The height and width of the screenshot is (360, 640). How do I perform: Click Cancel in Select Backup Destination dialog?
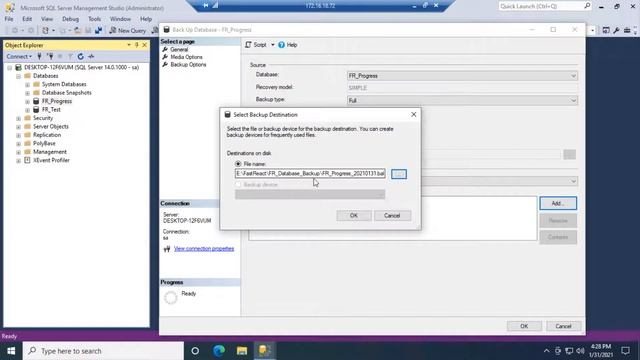pyautogui.click(x=392, y=216)
